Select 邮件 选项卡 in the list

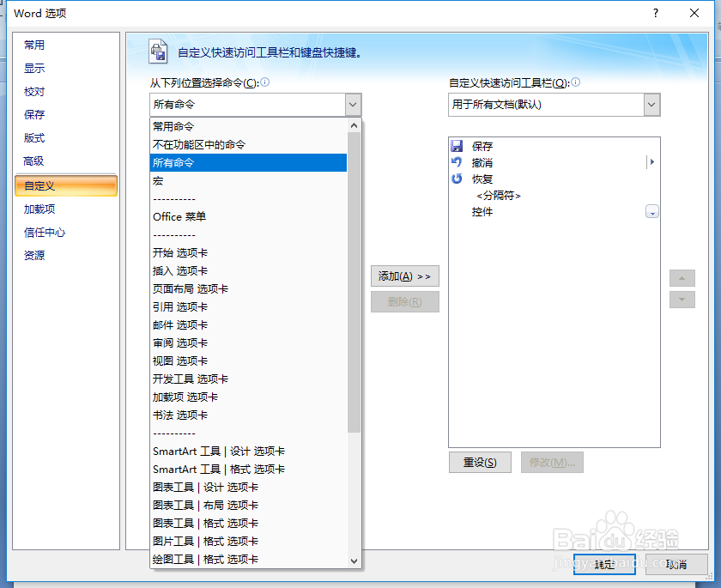pos(248,325)
